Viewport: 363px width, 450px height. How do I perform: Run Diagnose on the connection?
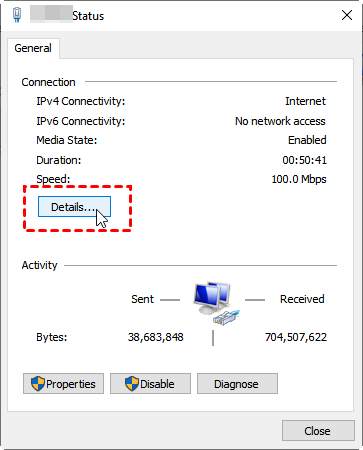237,384
